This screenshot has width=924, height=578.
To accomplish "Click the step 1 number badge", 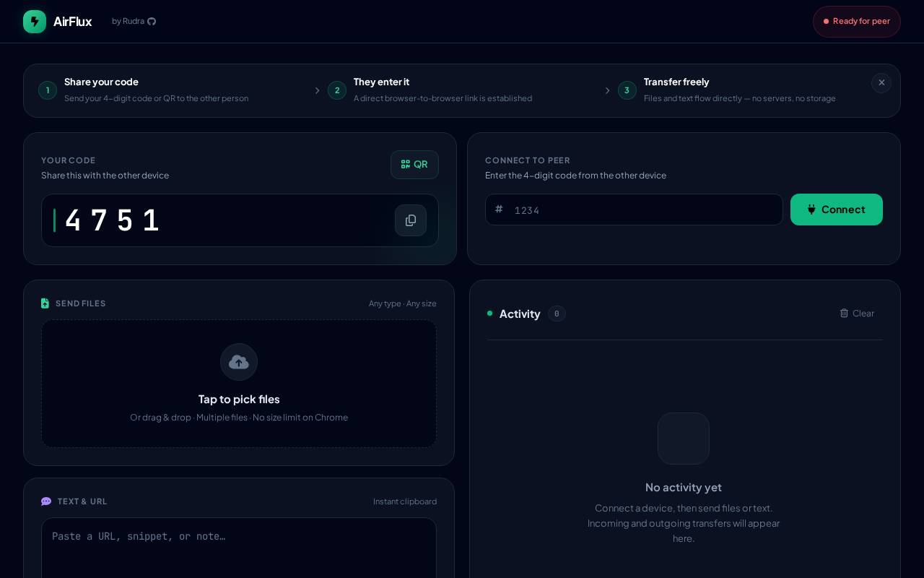I will point(48,90).
